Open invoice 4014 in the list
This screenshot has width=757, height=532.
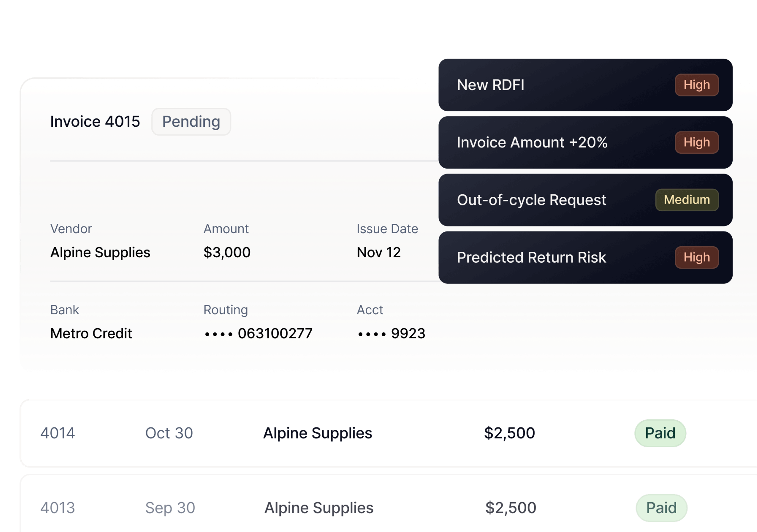[58, 433]
